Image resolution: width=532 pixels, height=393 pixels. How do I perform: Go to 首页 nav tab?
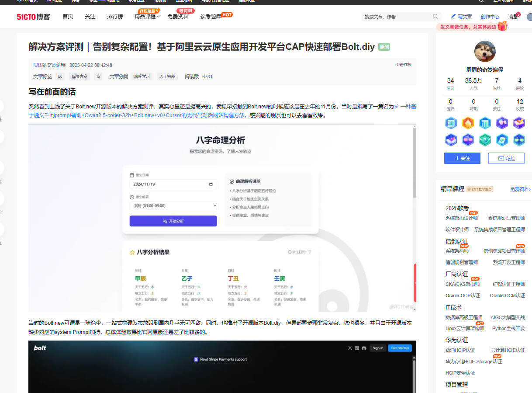tap(68, 17)
